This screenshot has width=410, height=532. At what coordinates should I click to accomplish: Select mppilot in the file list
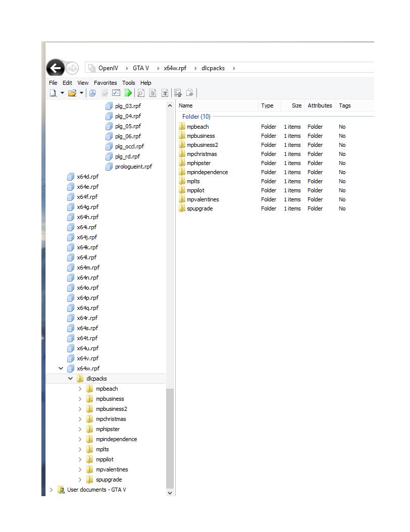[195, 190]
